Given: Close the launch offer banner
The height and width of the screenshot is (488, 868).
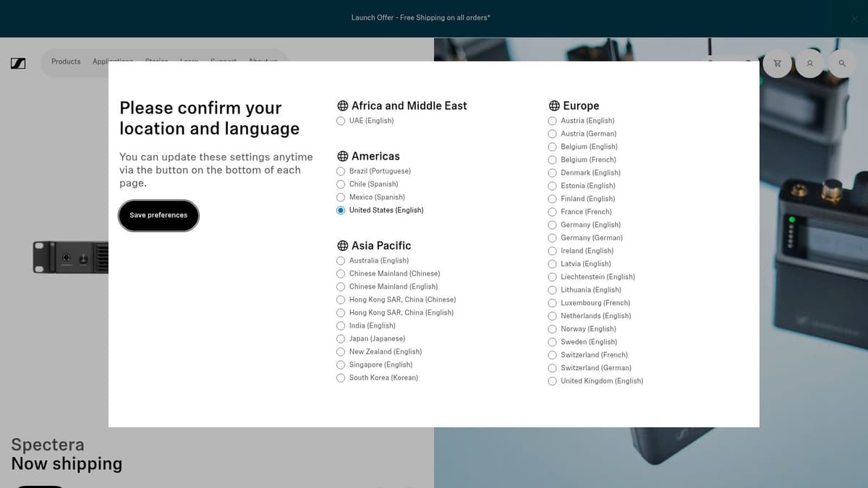Looking at the screenshot, I should [x=854, y=19].
